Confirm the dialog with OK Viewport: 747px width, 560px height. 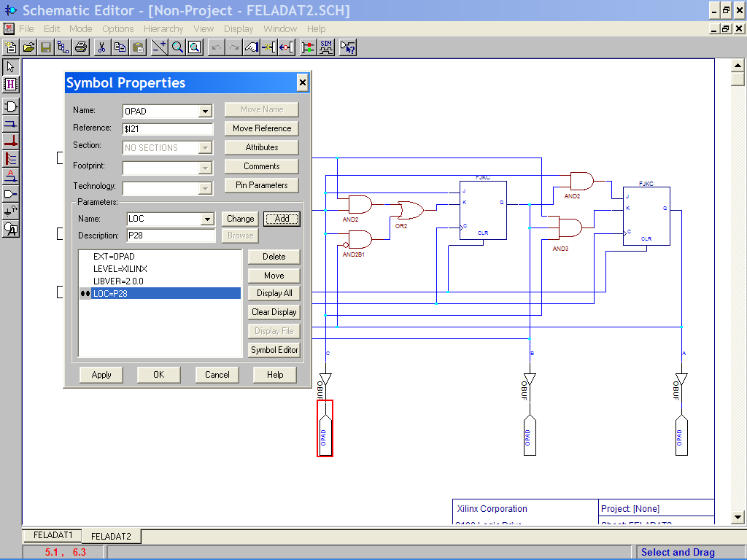[x=158, y=375]
